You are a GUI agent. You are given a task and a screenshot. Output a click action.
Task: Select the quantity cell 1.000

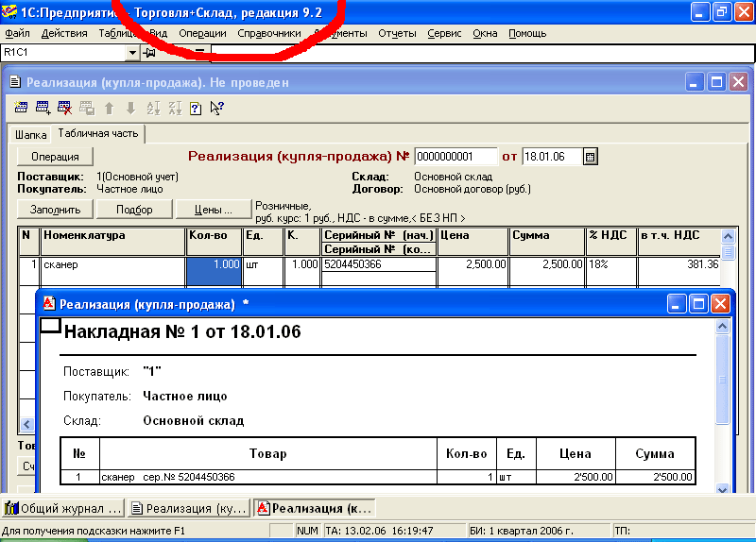(x=214, y=265)
